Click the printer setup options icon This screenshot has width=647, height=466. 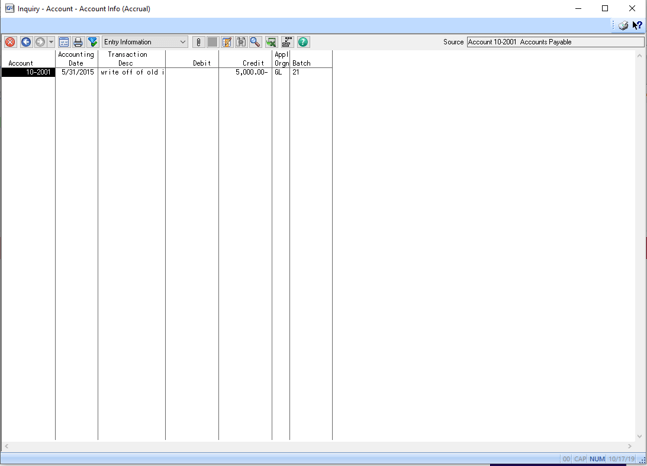[x=287, y=42]
